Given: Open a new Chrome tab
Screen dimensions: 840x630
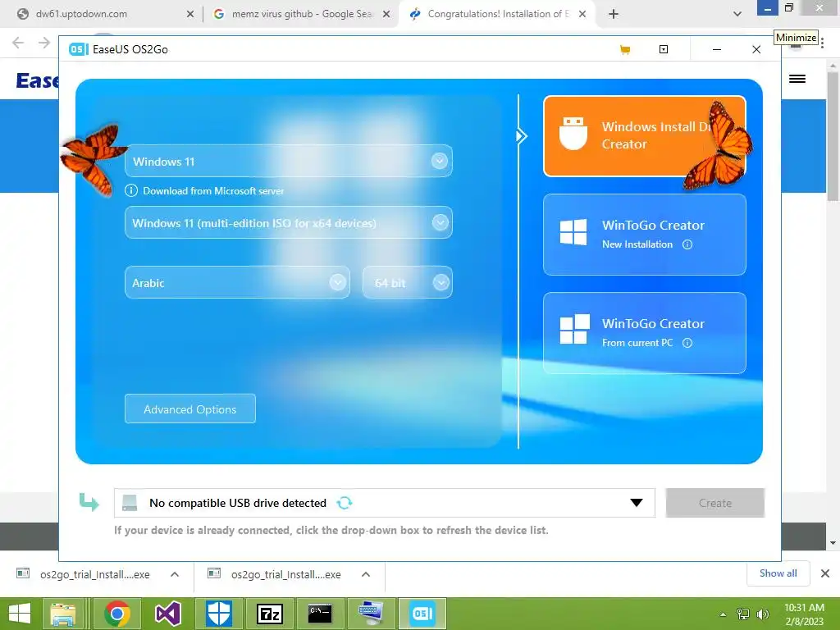Looking at the screenshot, I should 614,14.
